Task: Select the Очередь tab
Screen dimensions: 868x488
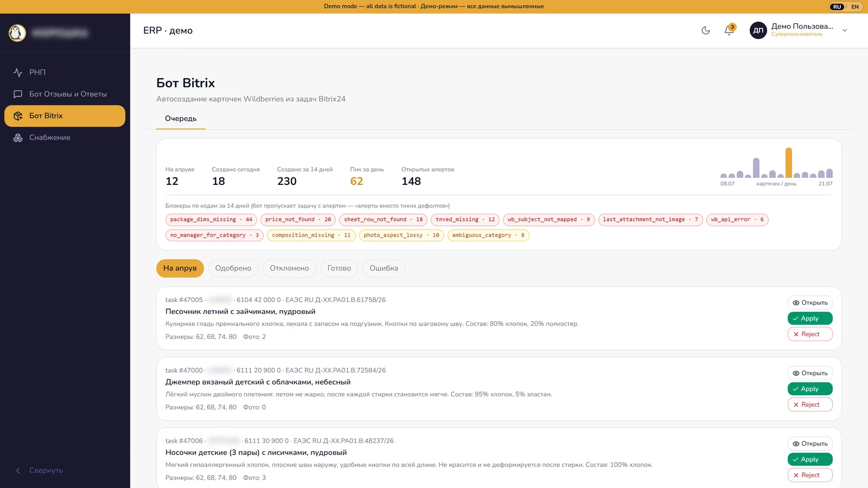Action: [181, 118]
